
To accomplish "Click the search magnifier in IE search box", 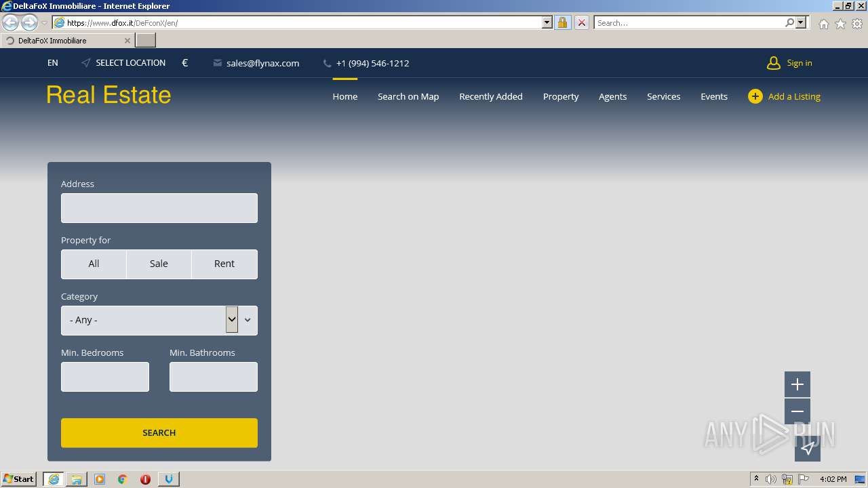I will click(789, 22).
